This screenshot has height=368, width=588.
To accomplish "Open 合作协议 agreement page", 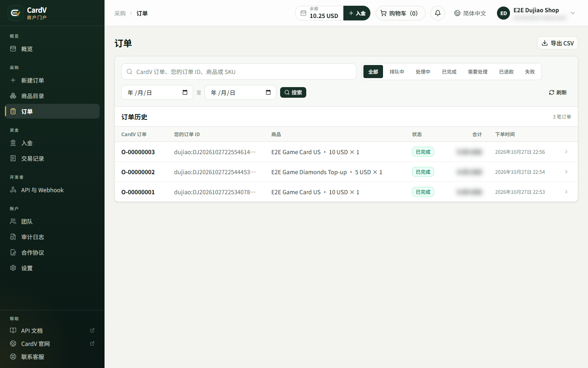I will pos(52,252).
